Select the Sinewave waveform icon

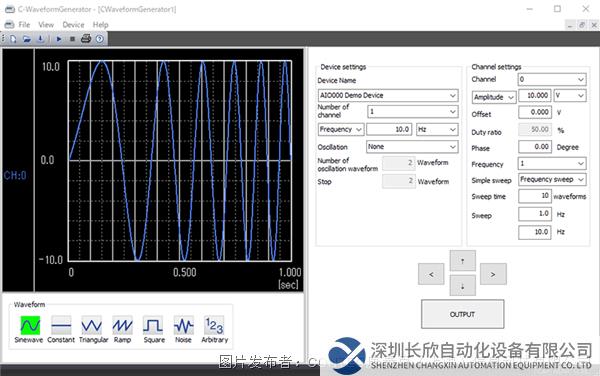coord(30,326)
